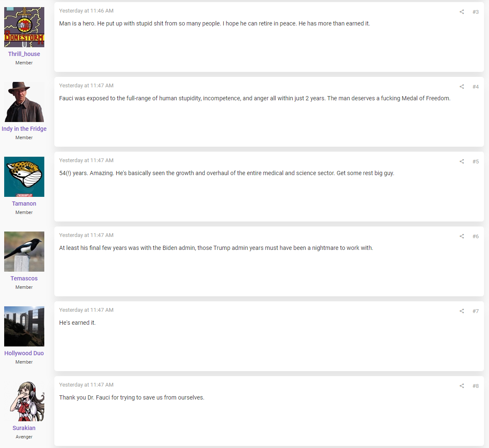Open Tamanon username link
489x448 pixels.
pyautogui.click(x=24, y=204)
